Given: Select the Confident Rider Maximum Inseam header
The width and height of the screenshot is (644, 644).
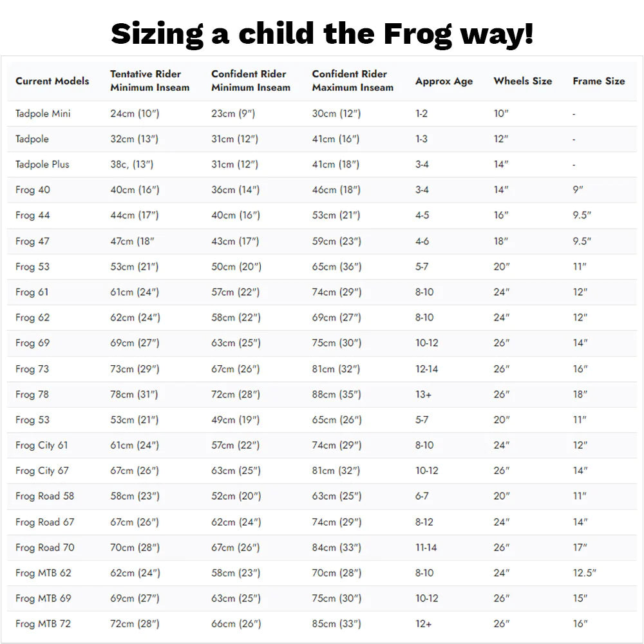Looking at the screenshot, I should click(352, 81).
